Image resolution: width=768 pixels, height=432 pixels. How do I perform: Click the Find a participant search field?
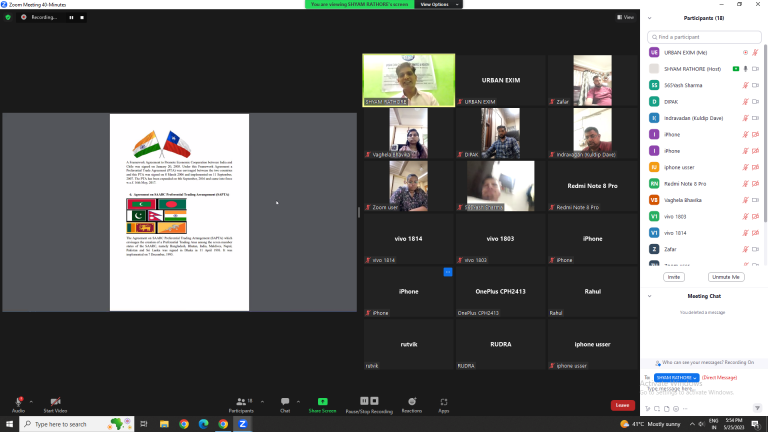(704, 37)
